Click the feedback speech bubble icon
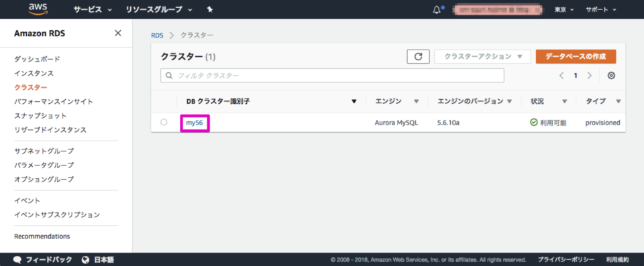 (17, 259)
